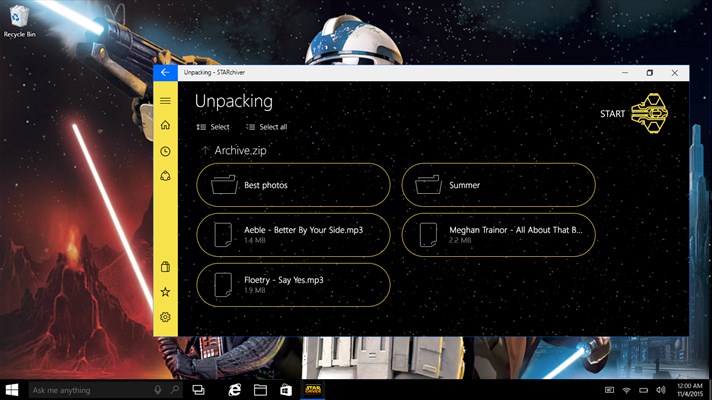Open the shopping bag icon in sidebar

[165, 267]
